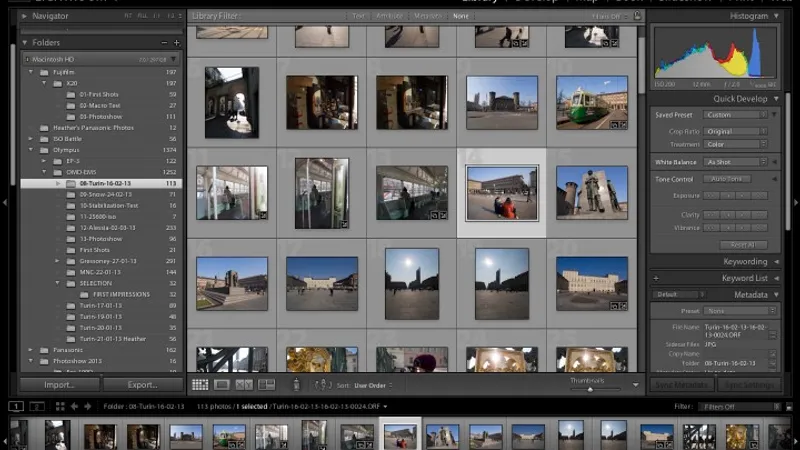Select Text in Library Filter
This screenshot has width=800, height=450.
pyautogui.click(x=359, y=16)
